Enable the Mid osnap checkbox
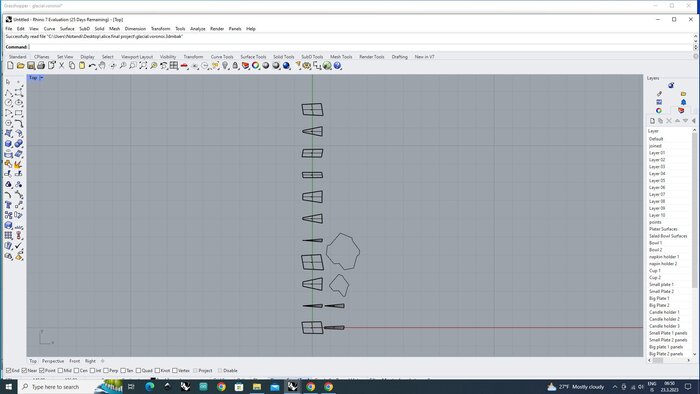 click(x=60, y=370)
